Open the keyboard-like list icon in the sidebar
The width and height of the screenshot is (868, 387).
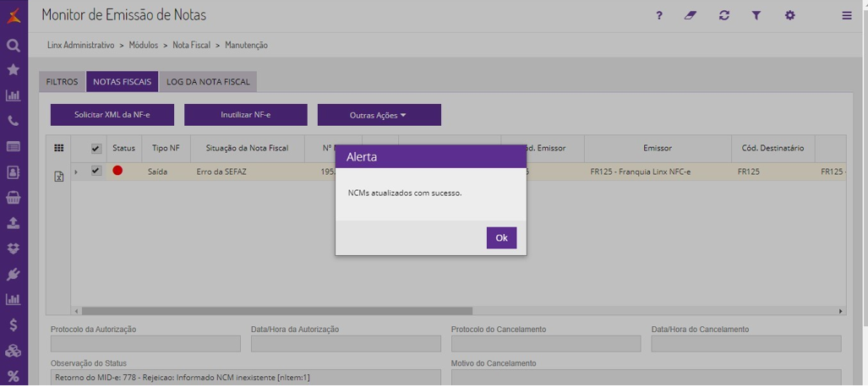pos(14,147)
